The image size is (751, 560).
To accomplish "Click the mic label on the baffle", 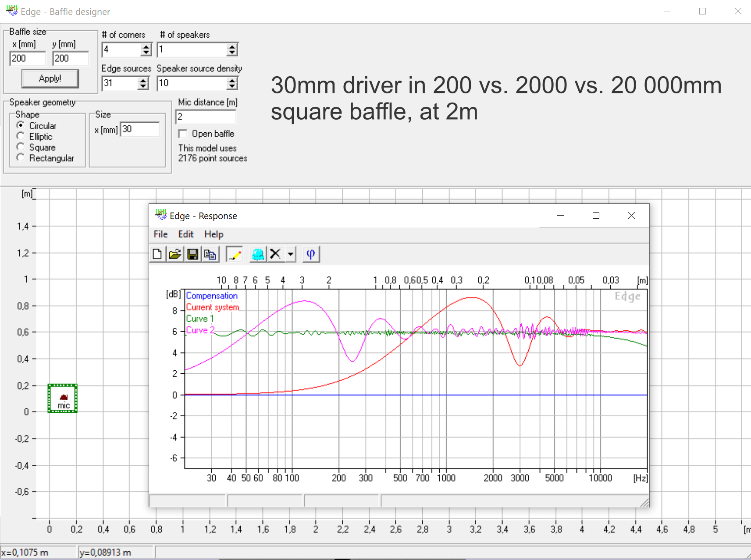I will point(64,406).
